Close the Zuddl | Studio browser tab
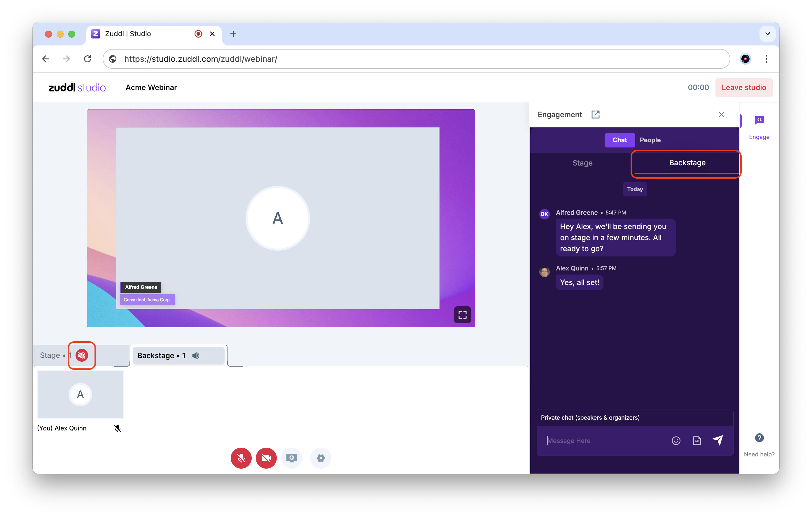This screenshot has height=517, width=812. (212, 34)
